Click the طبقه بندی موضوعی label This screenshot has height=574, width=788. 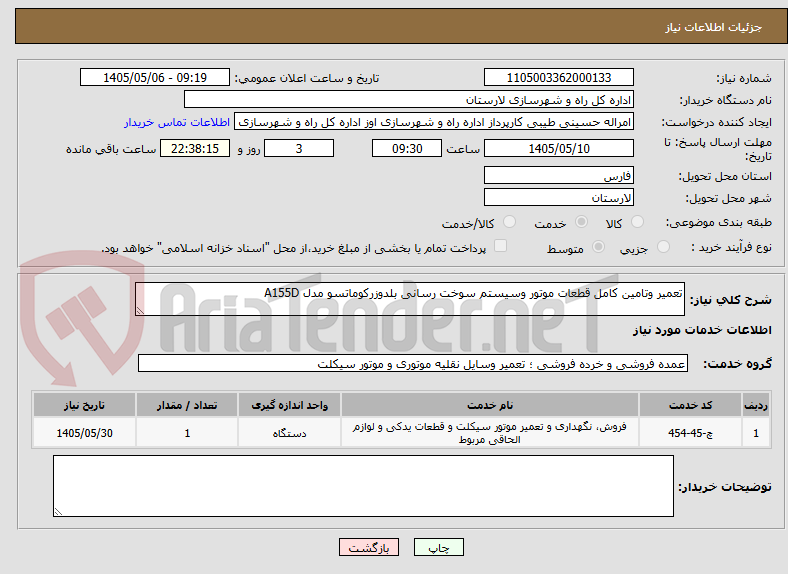tap(719, 222)
